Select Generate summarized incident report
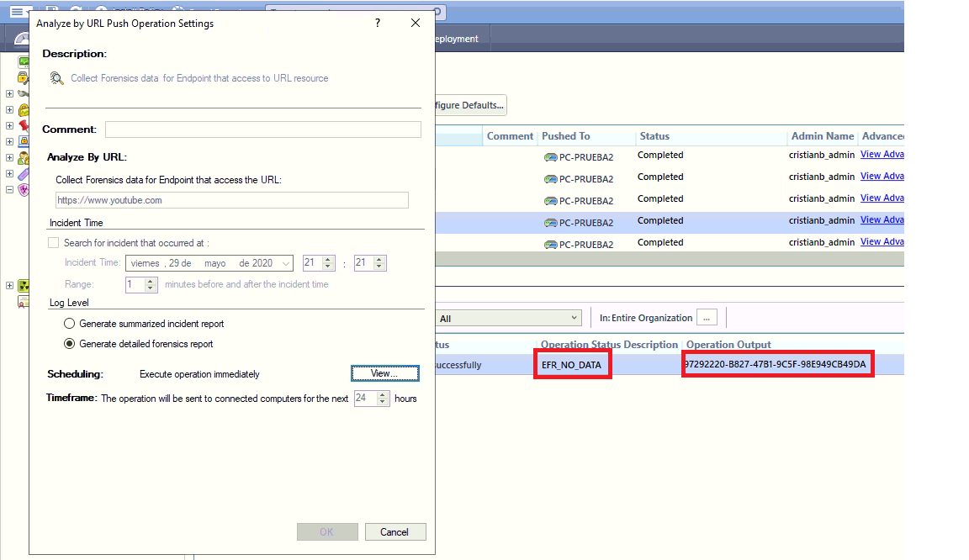The width and height of the screenshot is (969, 560). (x=69, y=323)
